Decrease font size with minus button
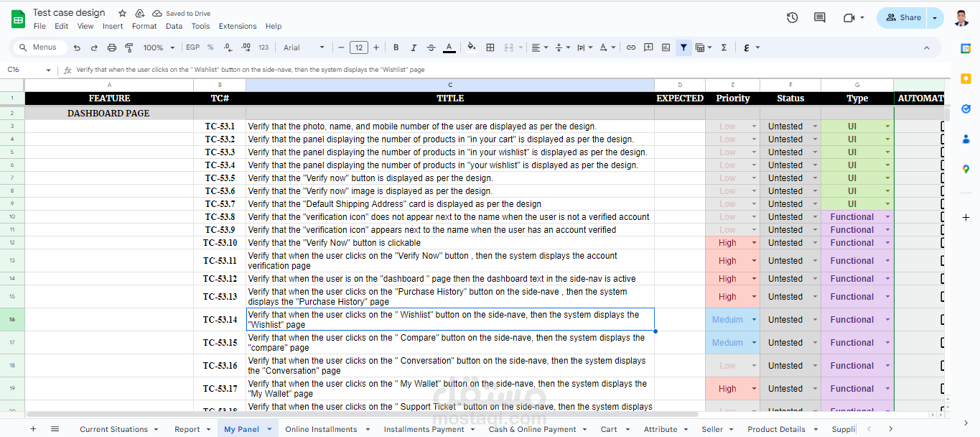980x437 pixels. pyautogui.click(x=341, y=47)
